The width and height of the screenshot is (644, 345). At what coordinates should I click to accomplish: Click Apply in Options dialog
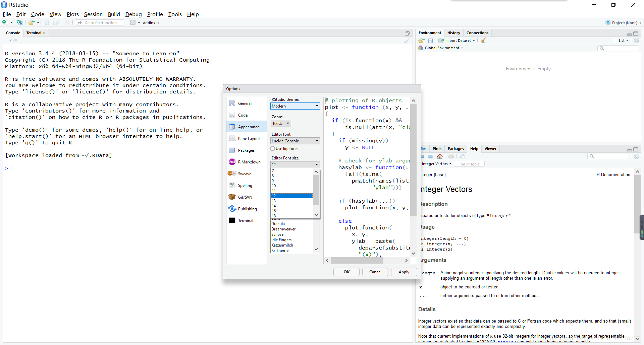point(404,272)
